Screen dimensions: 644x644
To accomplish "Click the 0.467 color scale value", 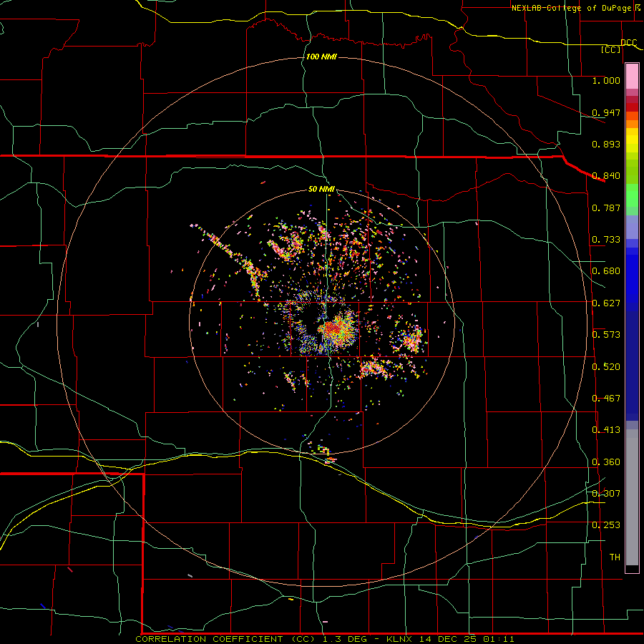I will coord(606,399).
